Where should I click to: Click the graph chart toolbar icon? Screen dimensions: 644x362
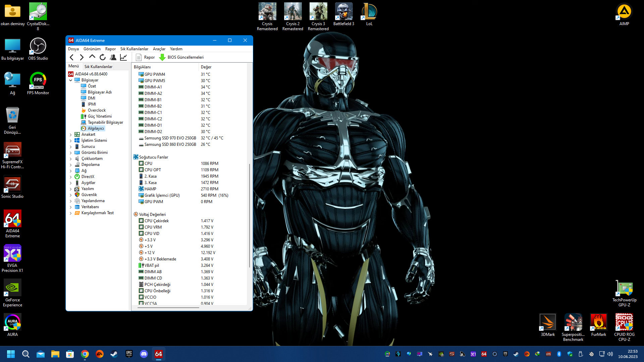coord(123,57)
